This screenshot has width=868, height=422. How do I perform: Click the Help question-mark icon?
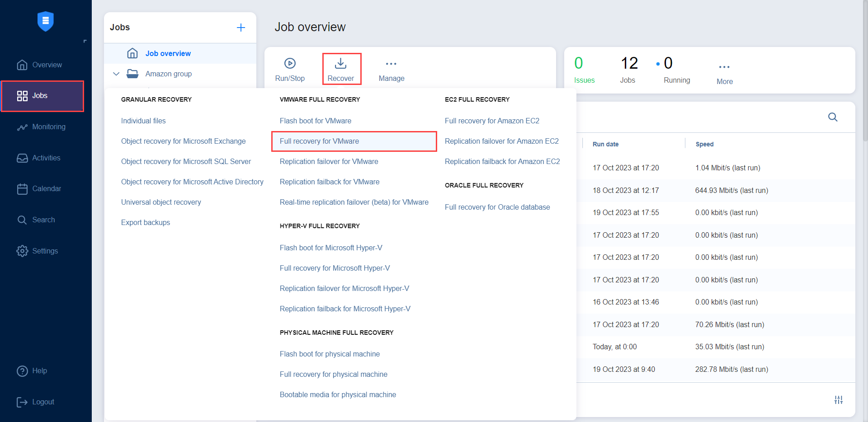click(x=22, y=370)
